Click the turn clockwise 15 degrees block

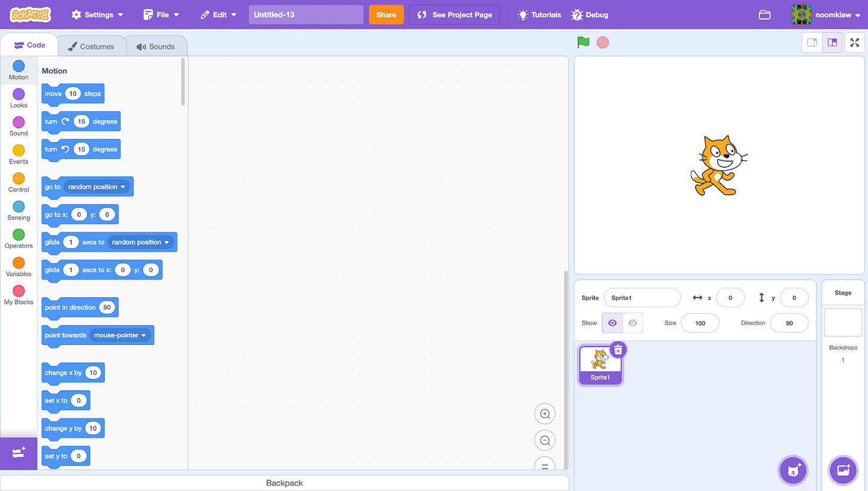click(81, 122)
